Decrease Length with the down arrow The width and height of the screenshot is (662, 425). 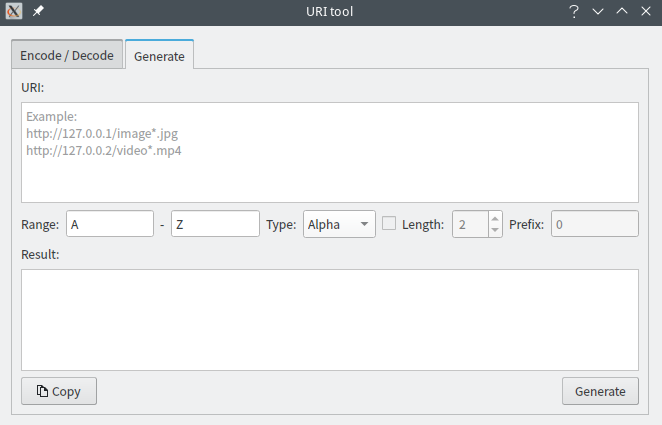(495, 230)
